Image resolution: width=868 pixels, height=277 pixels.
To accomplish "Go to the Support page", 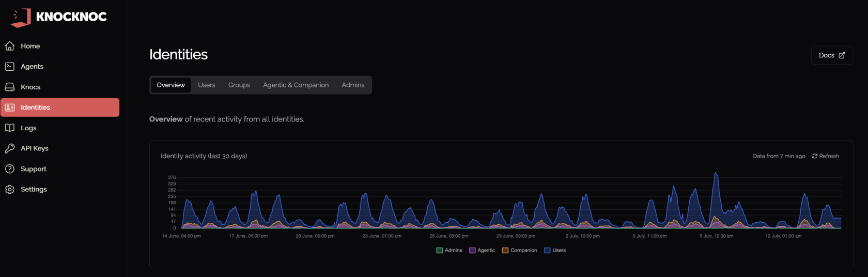I will tap(60, 169).
